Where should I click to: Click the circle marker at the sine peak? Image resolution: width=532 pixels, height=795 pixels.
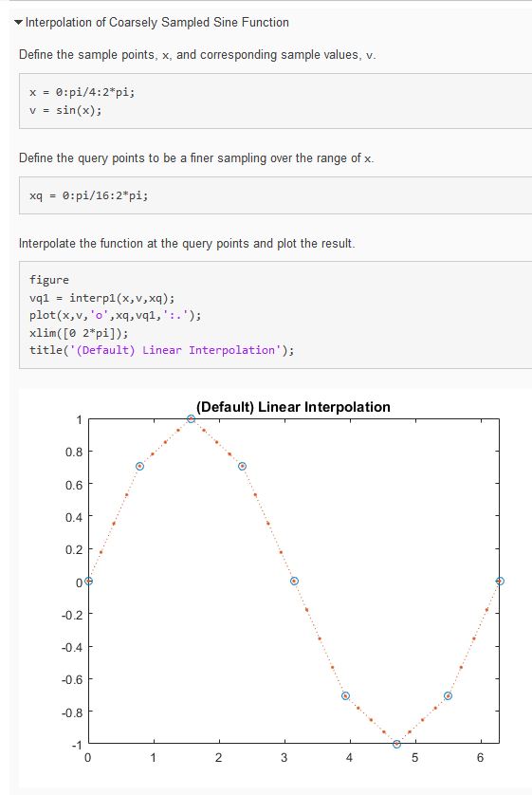click(x=191, y=418)
